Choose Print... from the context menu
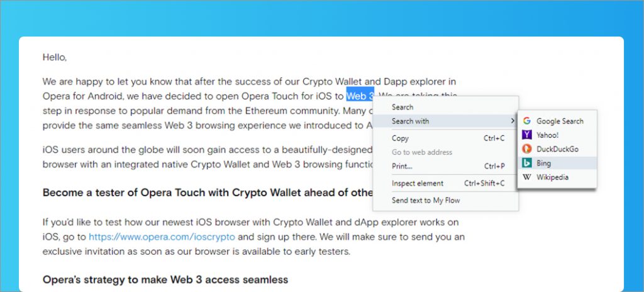The image size is (644, 292). click(x=446, y=166)
